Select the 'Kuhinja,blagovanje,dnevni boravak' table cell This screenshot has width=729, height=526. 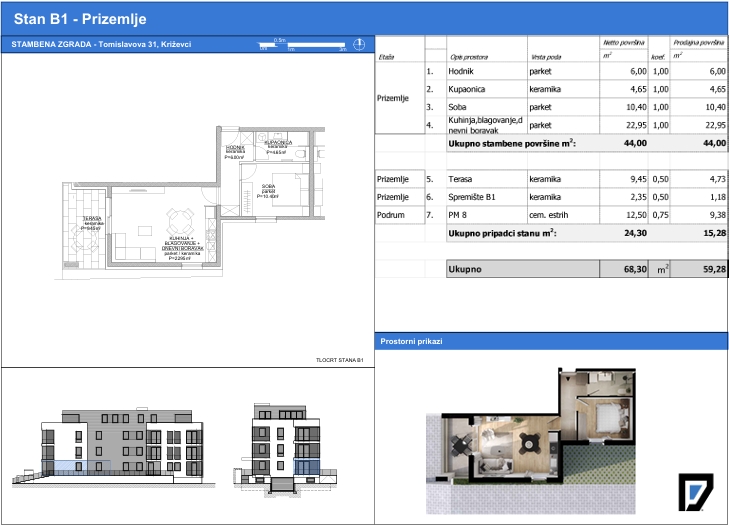coord(487,125)
